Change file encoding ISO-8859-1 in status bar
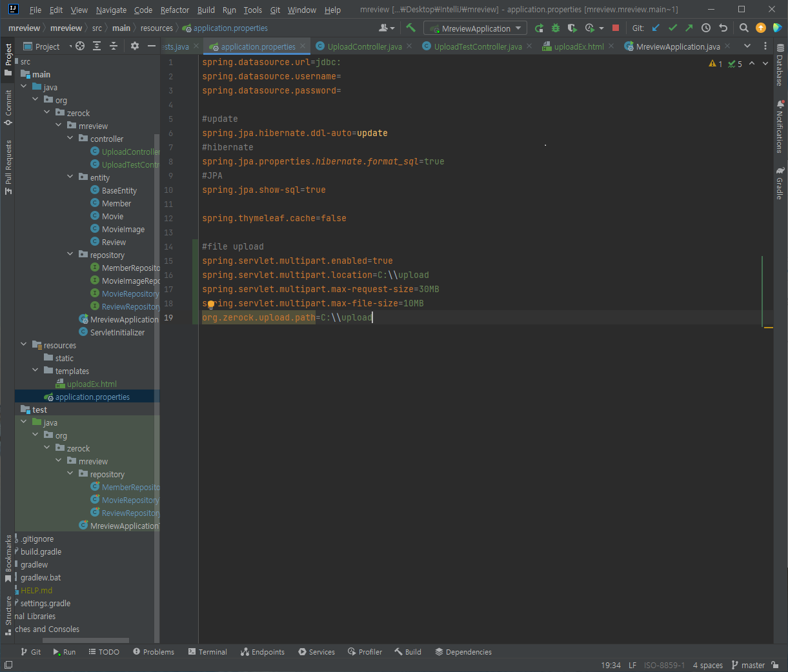This screenshot has width=788, height=672. click(x=664, y=665)
